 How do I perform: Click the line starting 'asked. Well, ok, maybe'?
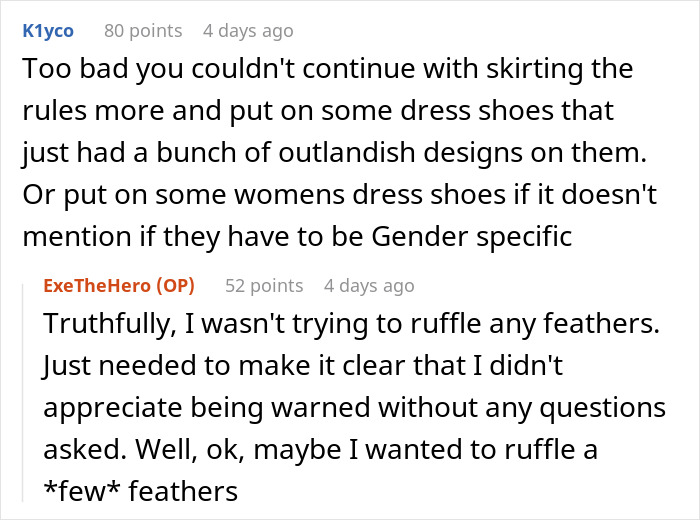point(320,451)
